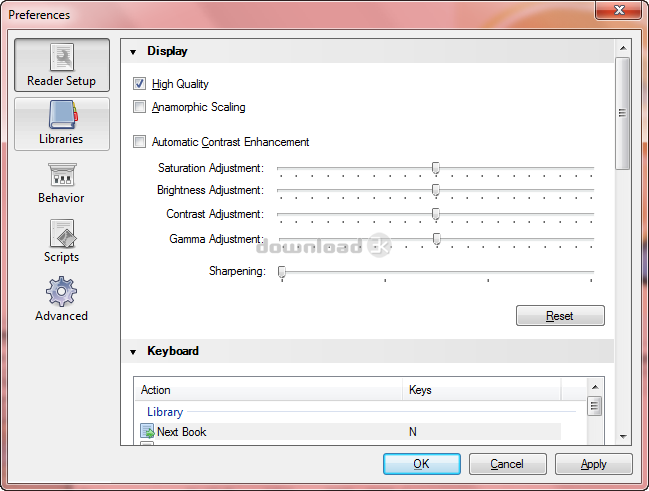Enable Anamorphic Scaling
The width and height of the screenshot is (649, 491).
click(x=140, y=107)
